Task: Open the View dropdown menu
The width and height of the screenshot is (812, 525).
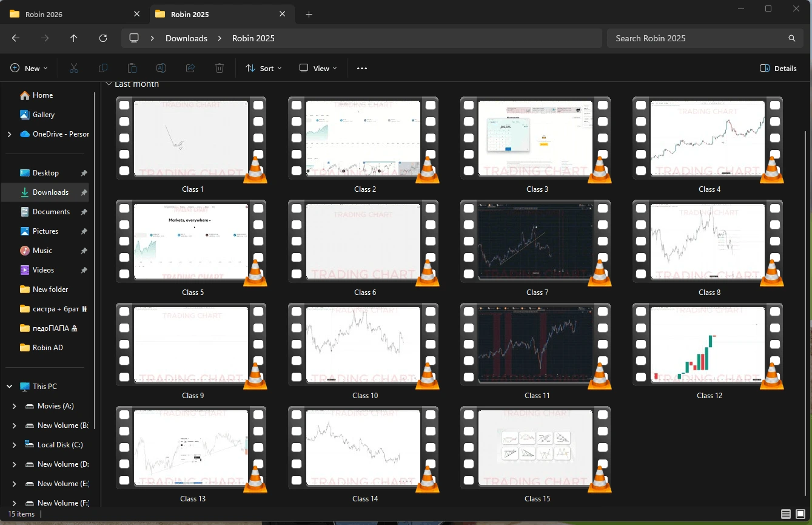Action: (x=318, y=69)
